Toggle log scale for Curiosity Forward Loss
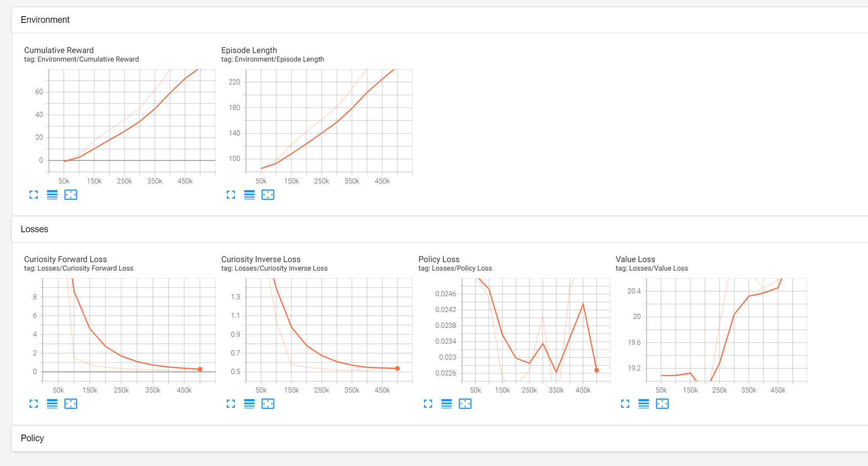Screen dimensions: 868x466 coord(52,404)
